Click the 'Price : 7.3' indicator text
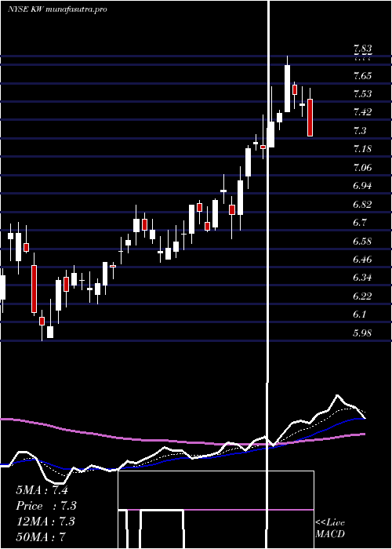This screenshot has width=392, height=549. click(x=46, y=506)
